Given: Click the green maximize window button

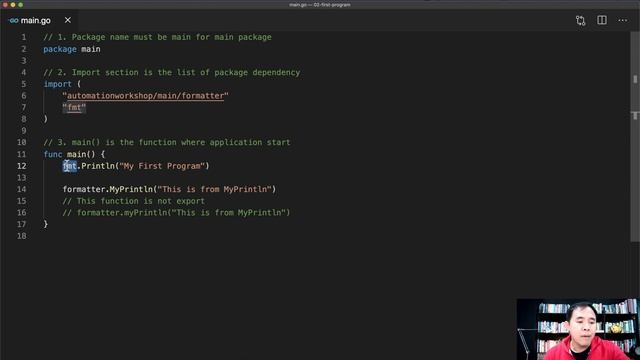Looking at the screenshot, I should tap(20, 5).
